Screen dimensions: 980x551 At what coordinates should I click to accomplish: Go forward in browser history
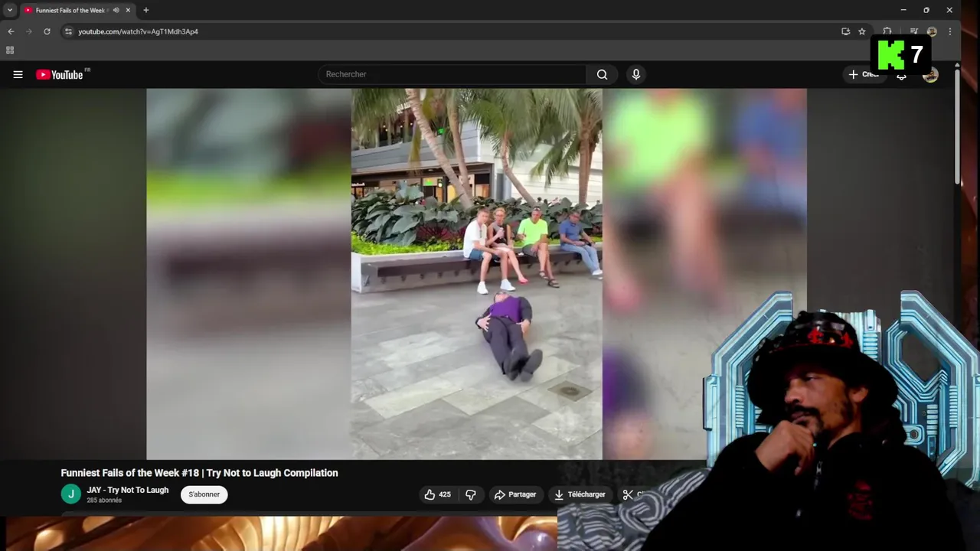(x=29, y=31)
